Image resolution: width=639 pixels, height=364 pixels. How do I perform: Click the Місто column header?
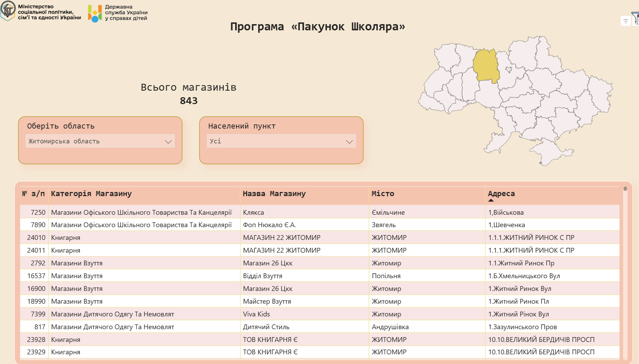click(383, 194)
